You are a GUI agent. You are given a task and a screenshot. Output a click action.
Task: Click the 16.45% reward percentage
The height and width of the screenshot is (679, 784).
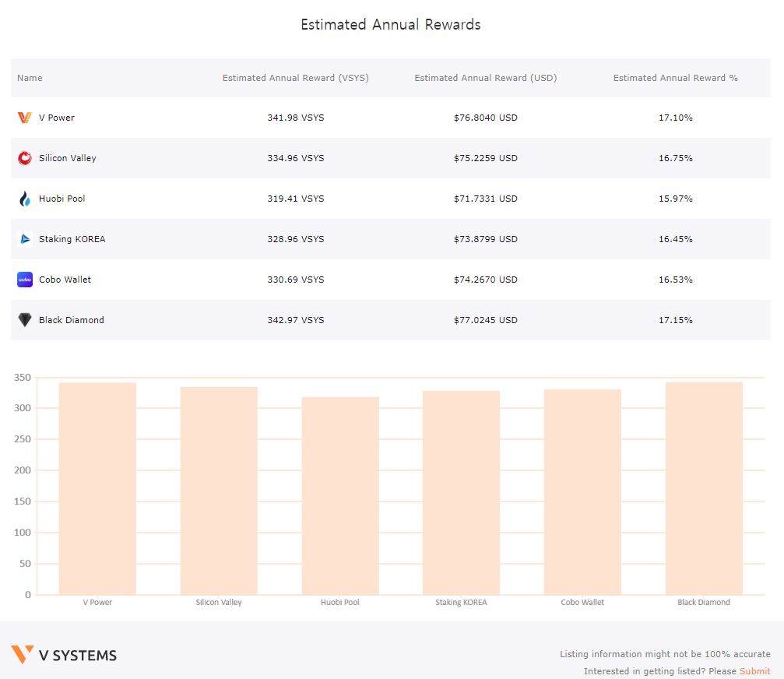pos(676,239)
